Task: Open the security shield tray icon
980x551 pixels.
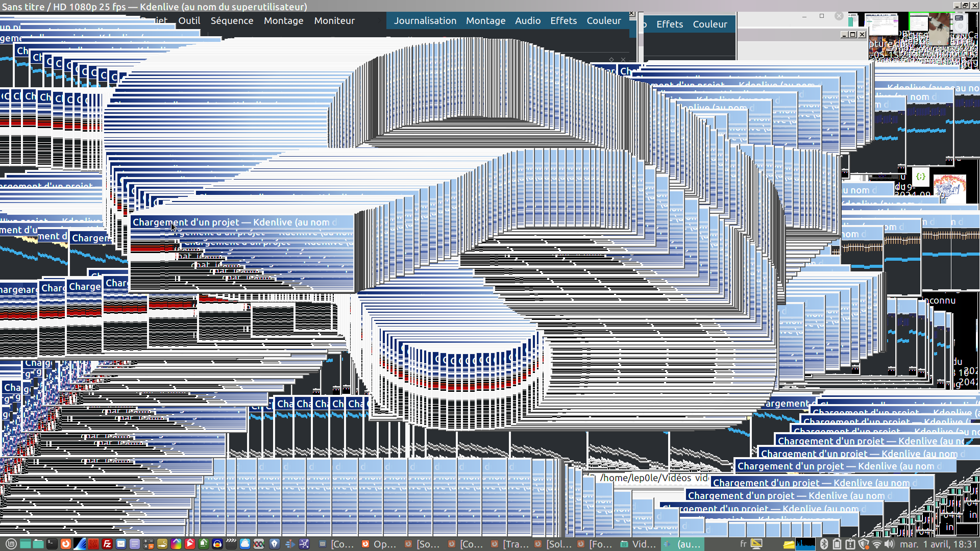Action: coord(864,544)
